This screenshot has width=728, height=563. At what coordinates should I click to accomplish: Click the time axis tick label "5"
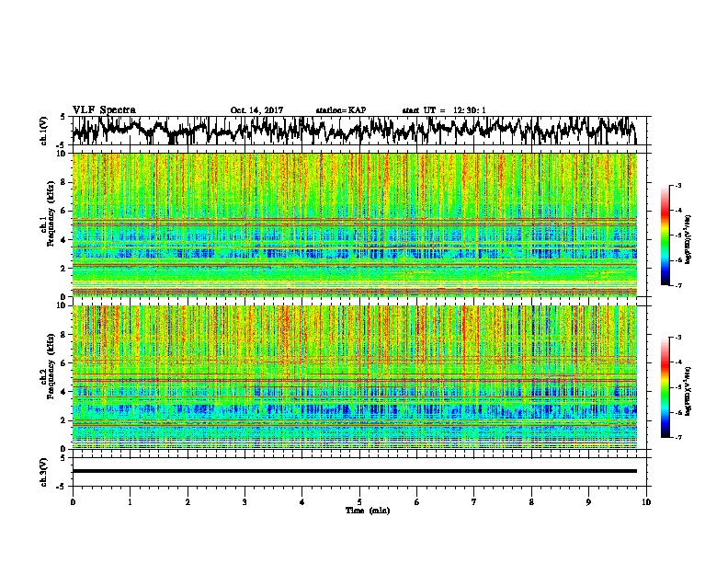pyautogui.click(x=359, y=502)
